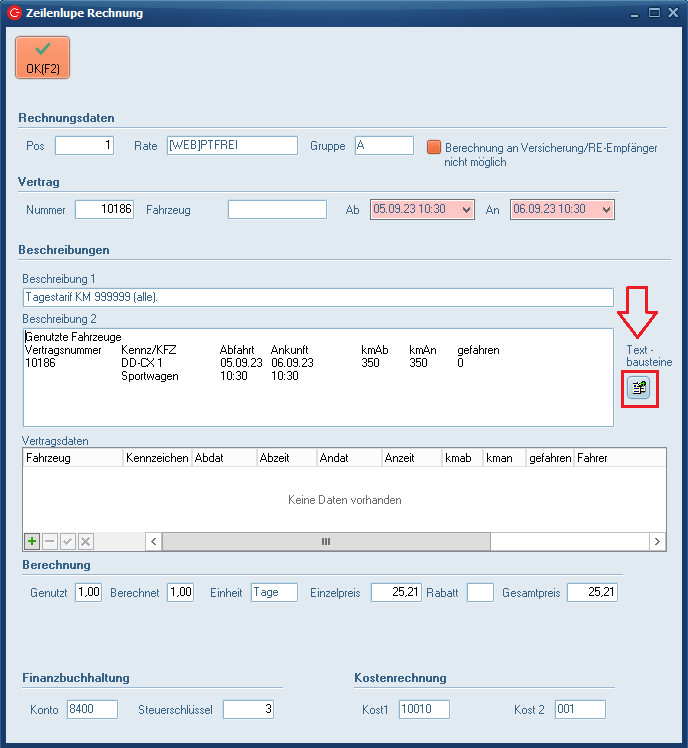Click the Rabatt input field
This screenshot has width=688, height=748.
[480, 592]
